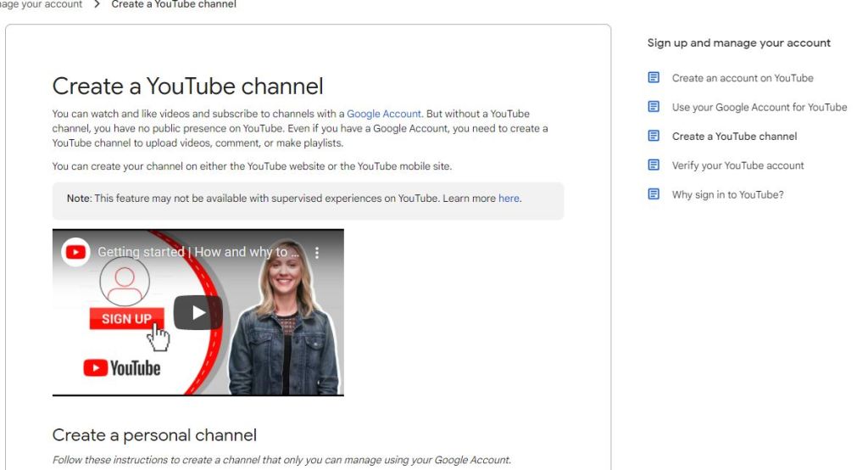Open the Google Account link
The image size is (868, 470).
(384, 114)
